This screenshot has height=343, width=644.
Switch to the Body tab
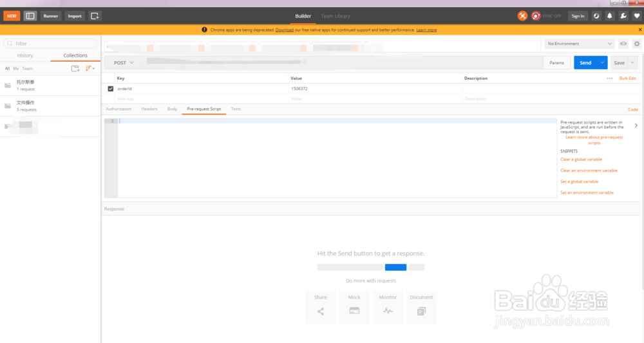pyautogui.click(x=172, y=109)
